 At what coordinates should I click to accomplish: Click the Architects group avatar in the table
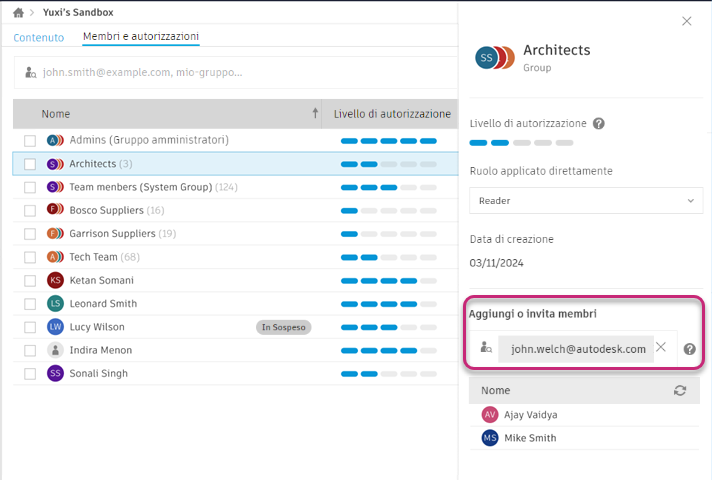(55, 164)
